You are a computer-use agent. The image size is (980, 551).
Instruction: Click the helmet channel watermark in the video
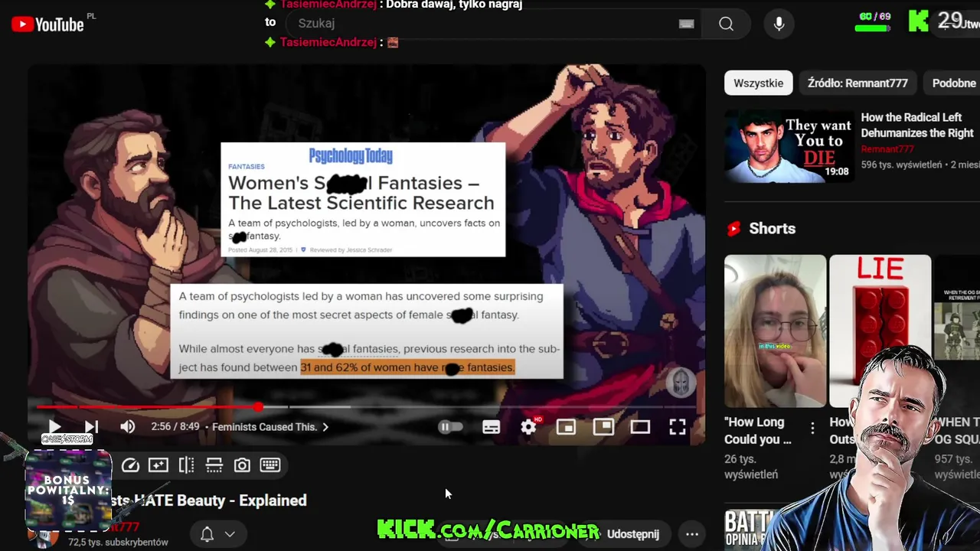point(680,382)
